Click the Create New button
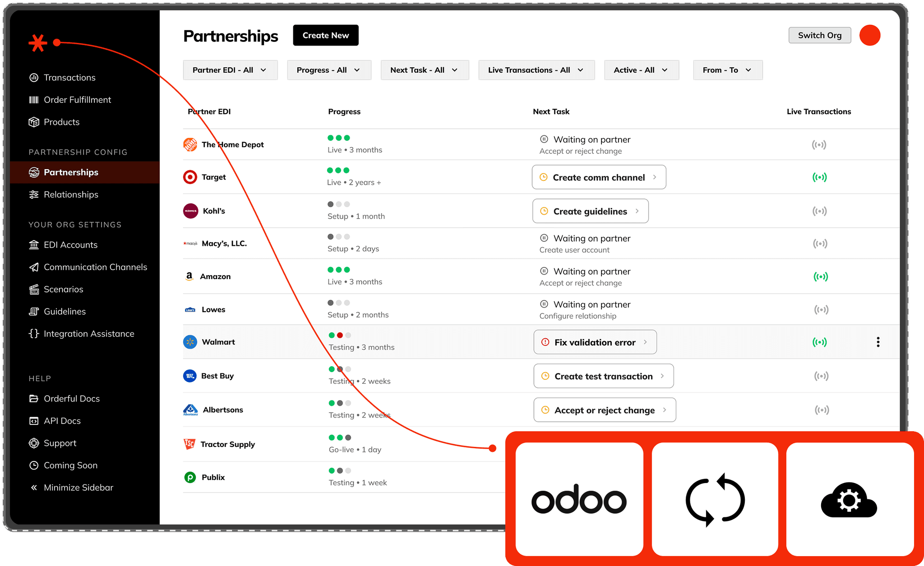 325,35
